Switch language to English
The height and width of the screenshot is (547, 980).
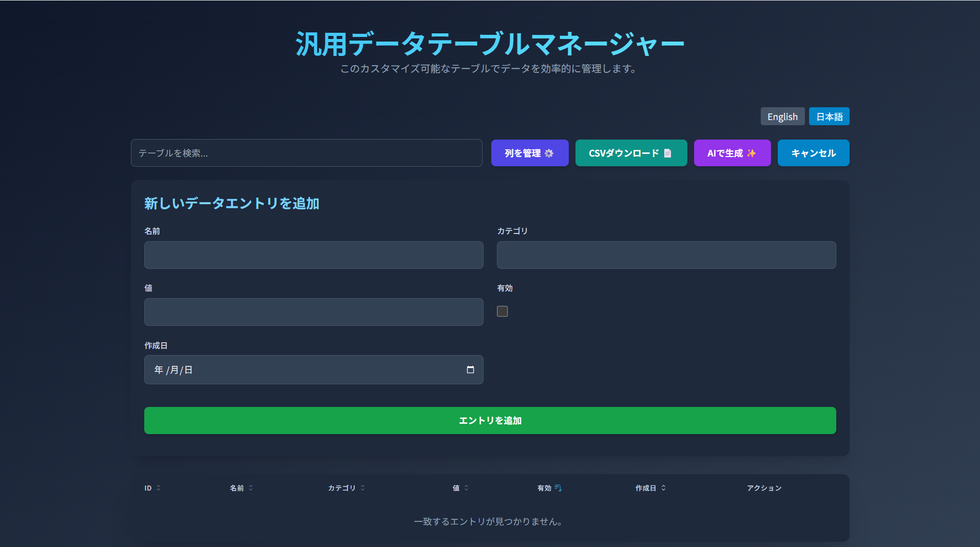coord(782,116)
